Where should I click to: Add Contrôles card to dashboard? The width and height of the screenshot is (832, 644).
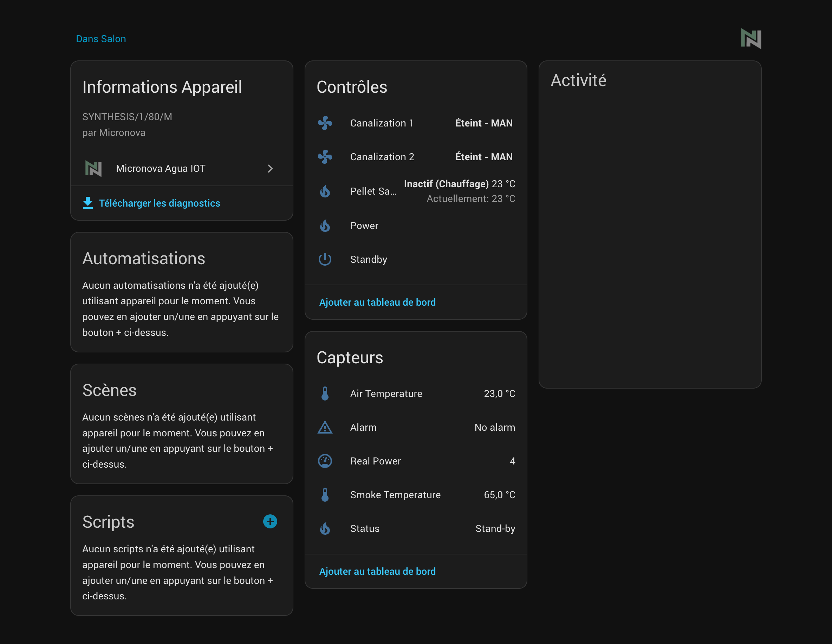coord(377,303)
